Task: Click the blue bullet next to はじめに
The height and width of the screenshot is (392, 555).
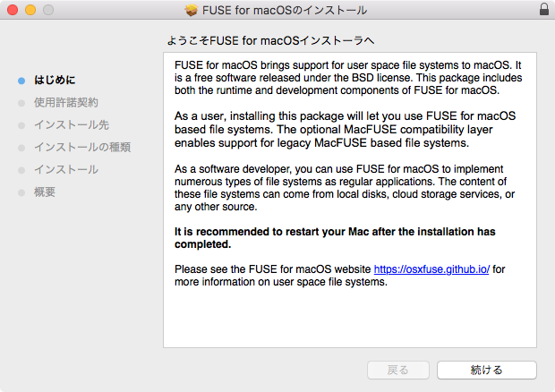Action: 21,81
